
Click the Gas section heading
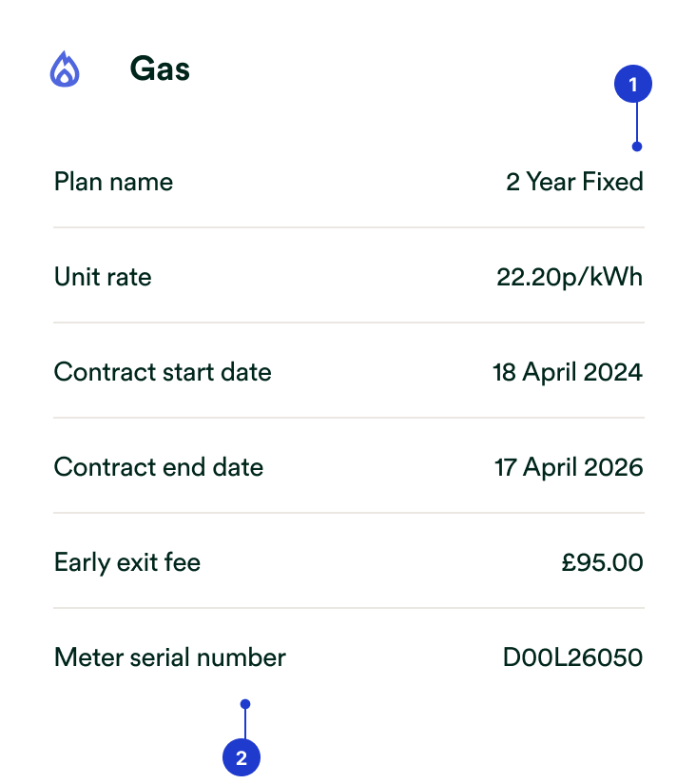click(x=160, y=69)
